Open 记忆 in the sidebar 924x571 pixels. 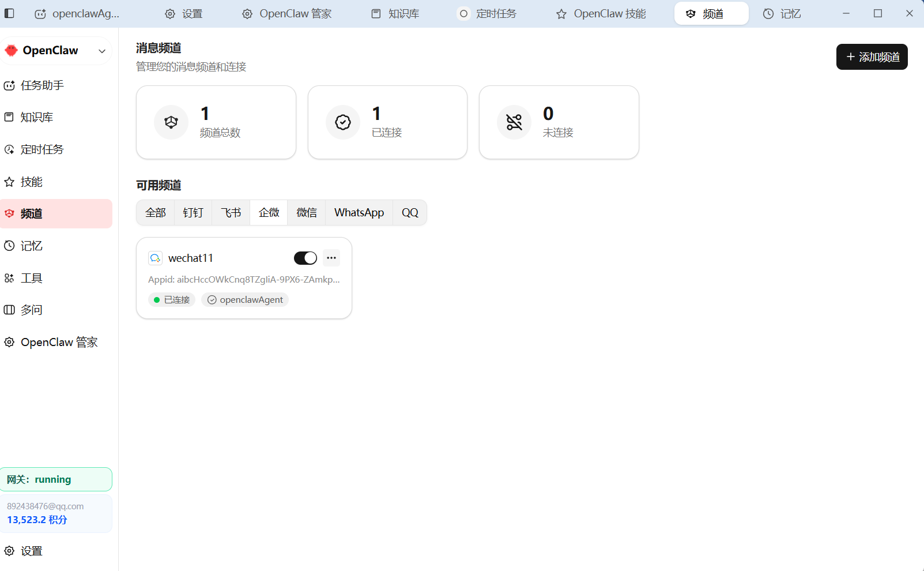(56, 246)
